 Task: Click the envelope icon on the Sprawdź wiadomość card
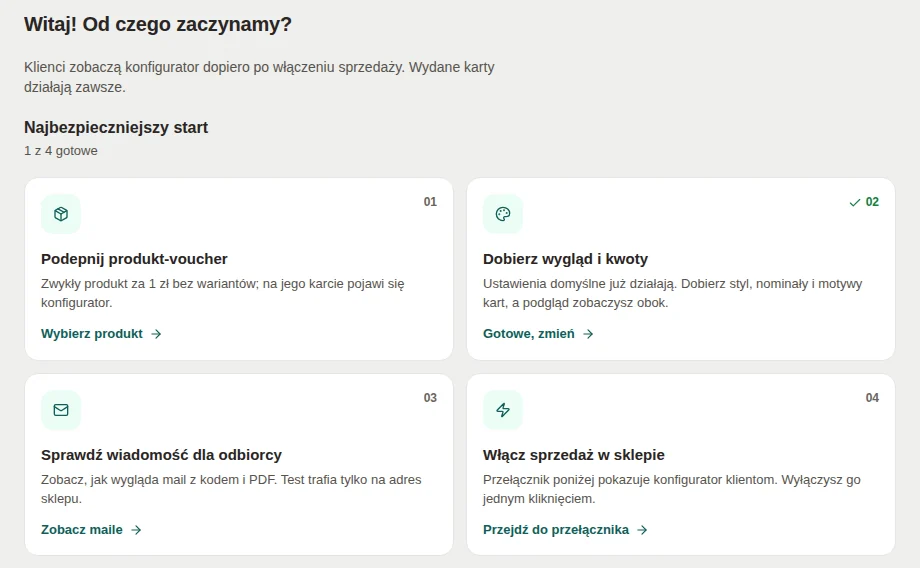click(x=61, y=410)
